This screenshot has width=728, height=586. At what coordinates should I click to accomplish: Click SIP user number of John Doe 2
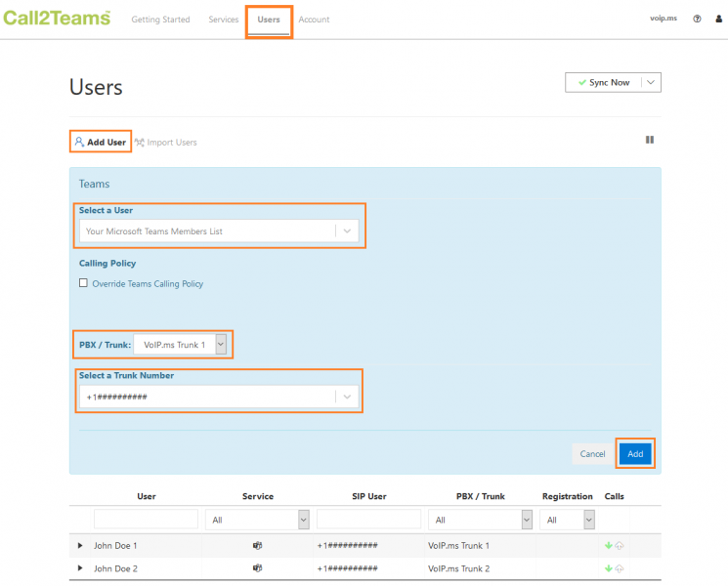(x=347, y=568)
